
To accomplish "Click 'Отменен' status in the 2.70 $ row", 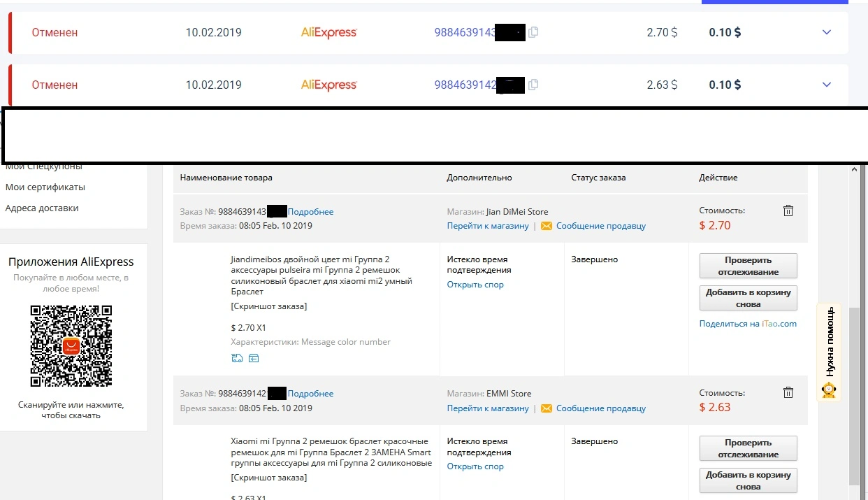I will click(x=55, y=32).
